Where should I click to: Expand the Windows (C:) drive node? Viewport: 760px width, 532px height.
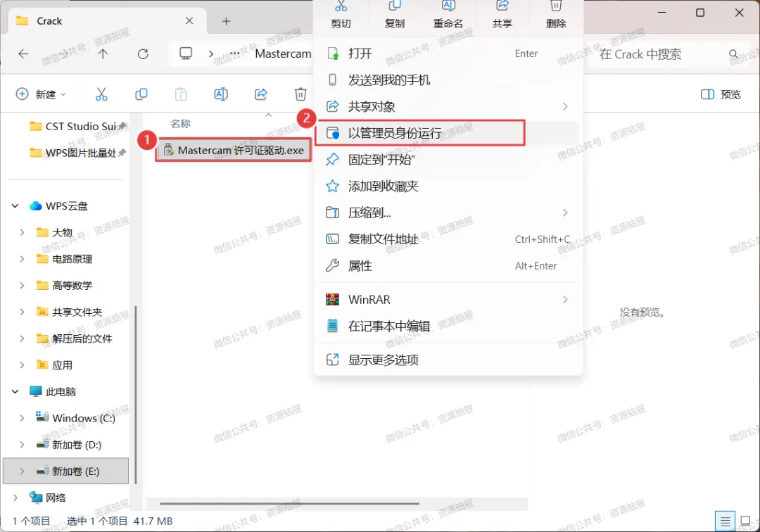(22, 418)
